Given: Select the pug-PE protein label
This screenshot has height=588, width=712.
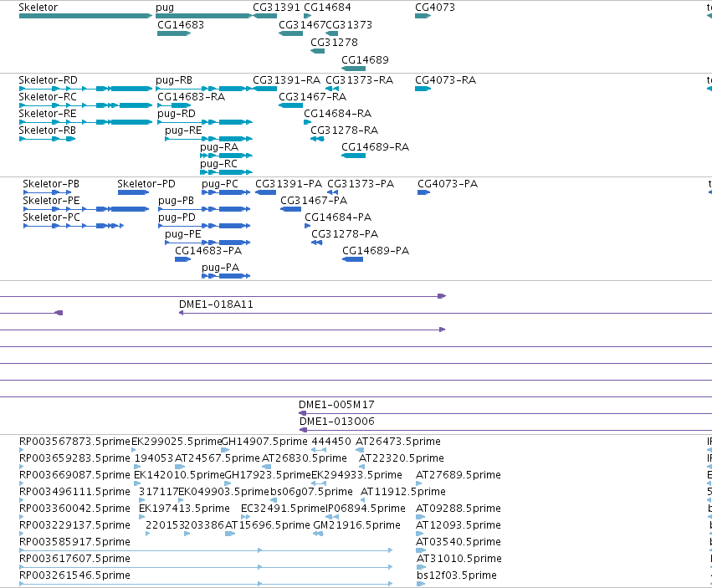Looking at the screenshot, I should pos(183,234).
